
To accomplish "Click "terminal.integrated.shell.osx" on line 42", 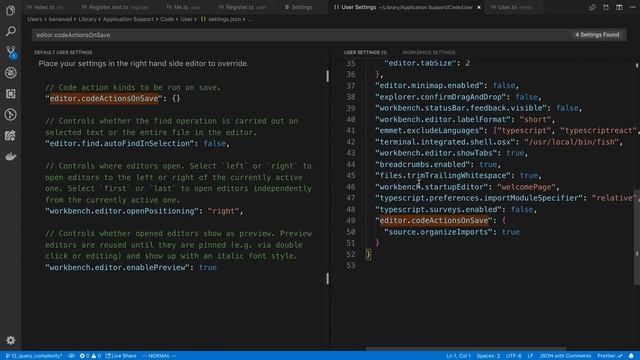I will 445,142.
